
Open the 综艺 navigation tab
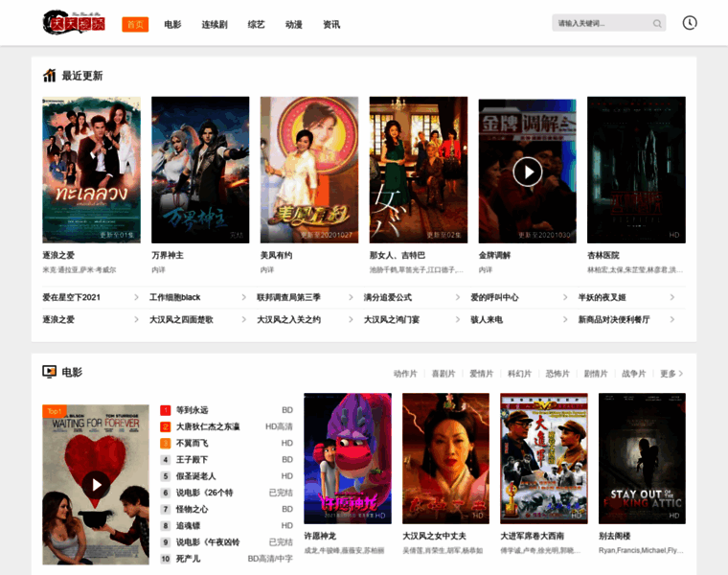click(257, 25)
